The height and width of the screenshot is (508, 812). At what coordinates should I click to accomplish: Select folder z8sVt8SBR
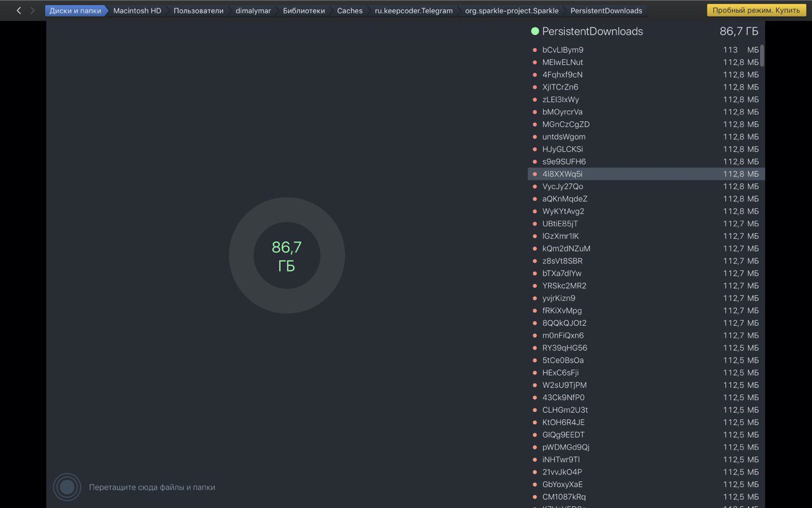pos(646,261)
